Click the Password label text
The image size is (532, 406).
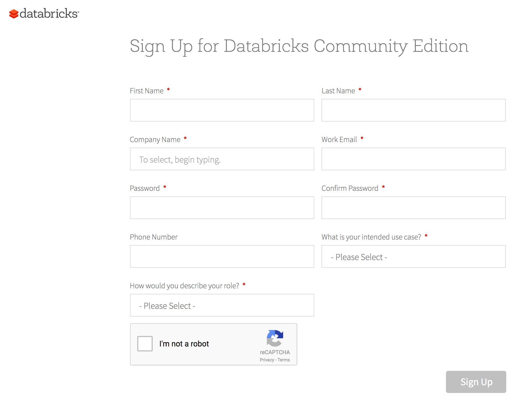click(x=145, y=188)
